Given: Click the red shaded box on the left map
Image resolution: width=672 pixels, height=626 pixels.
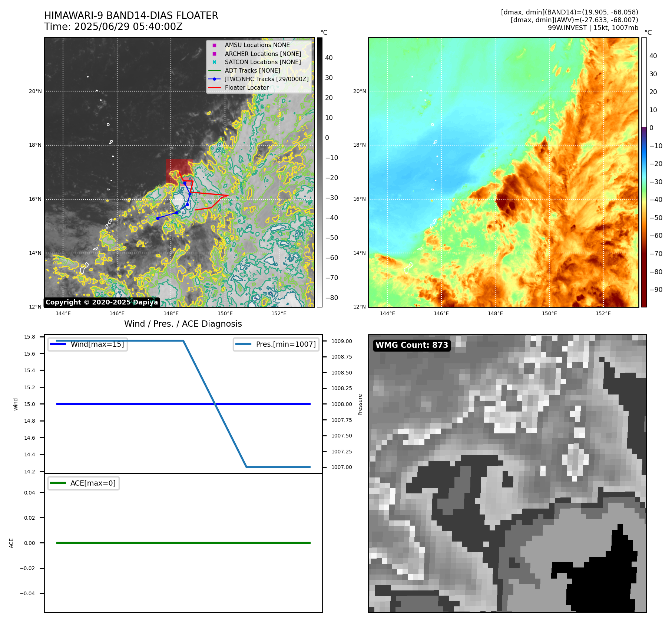Looking at the screenshot, I should pyautogui.click(x=179, y=172).
